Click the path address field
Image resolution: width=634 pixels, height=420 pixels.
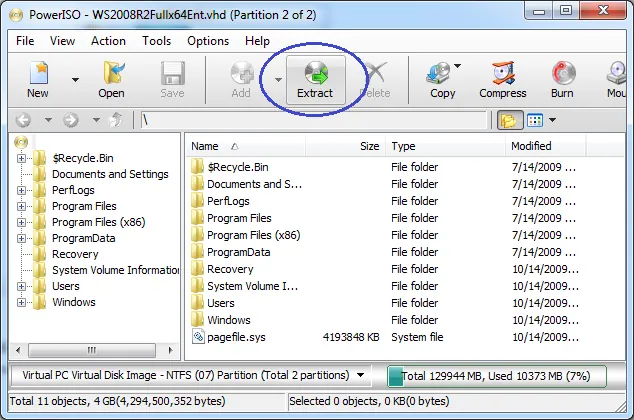(x=314, y=120)
